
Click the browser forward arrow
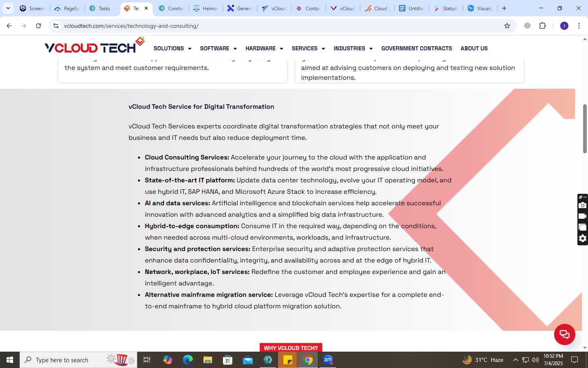click(24, 26)
